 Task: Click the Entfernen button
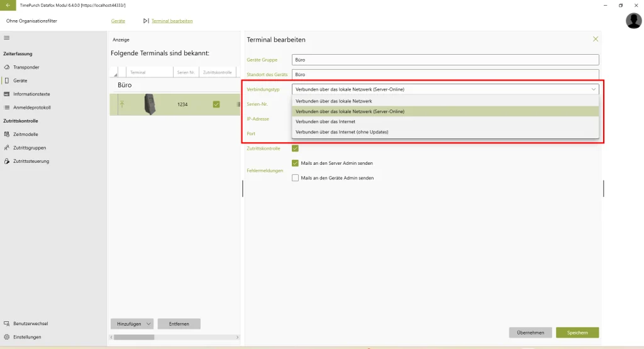coord(179,324)
